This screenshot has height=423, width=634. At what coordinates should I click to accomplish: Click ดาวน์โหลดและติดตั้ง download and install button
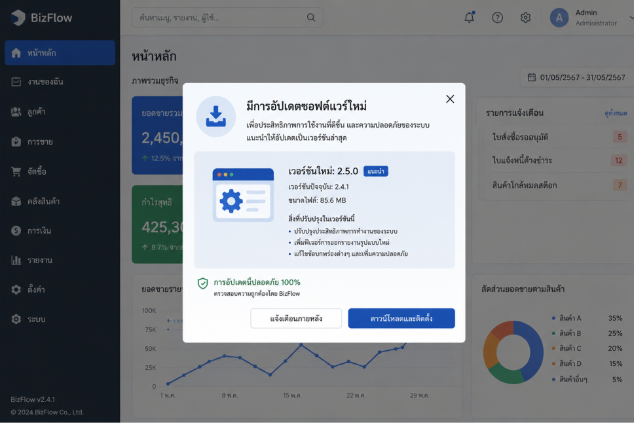coord(402,319)
